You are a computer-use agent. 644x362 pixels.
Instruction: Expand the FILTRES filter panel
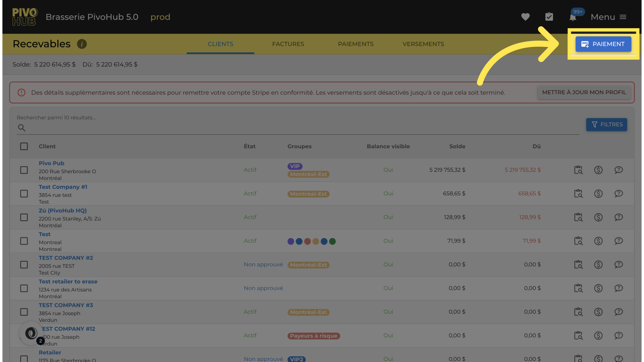click(606, 125)
